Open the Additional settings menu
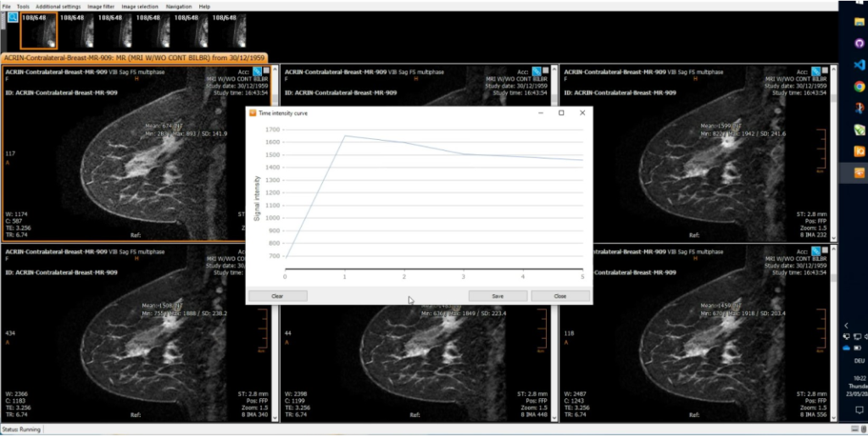 point(58,7)
